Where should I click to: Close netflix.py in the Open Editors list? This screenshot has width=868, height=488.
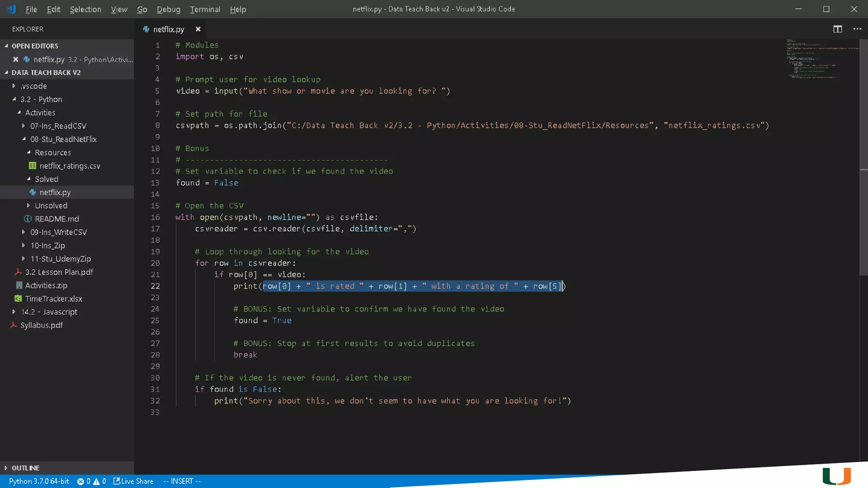pos(16,59)
